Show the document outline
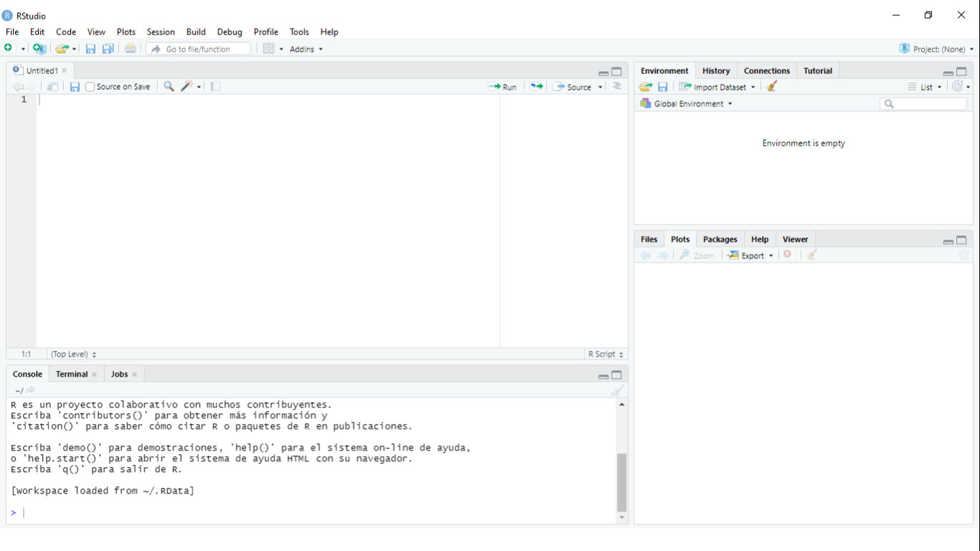 pyautogui.click(x=617, y=86)
